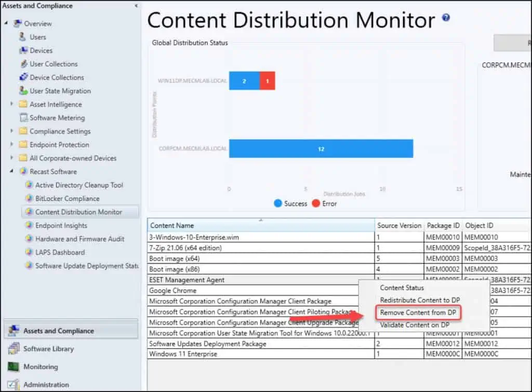This screenshot has height=392, width=532.
Task: Sort by Source Version column header
Action: [399, 225]
